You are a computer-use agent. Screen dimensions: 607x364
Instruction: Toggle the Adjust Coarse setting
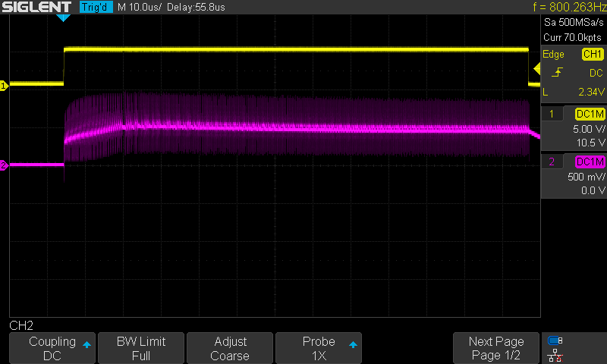230,348
